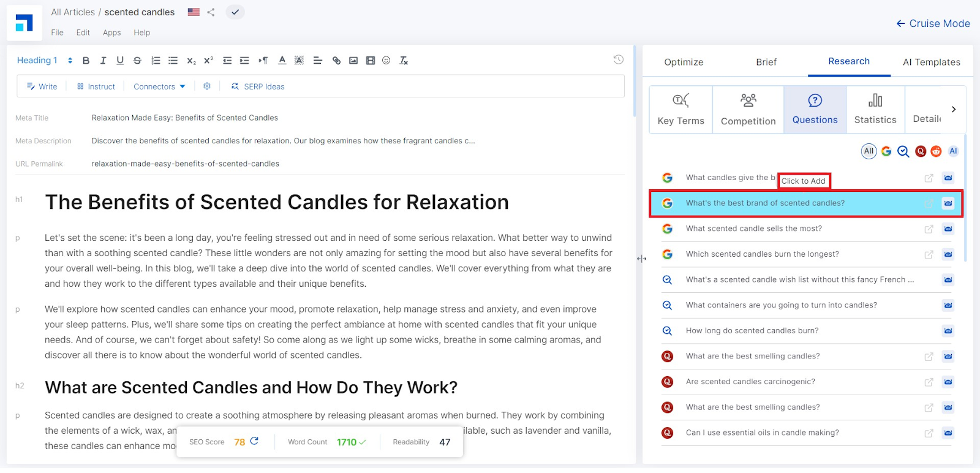
Task: Click the Instruct button
Action: [x=96, y=86]
